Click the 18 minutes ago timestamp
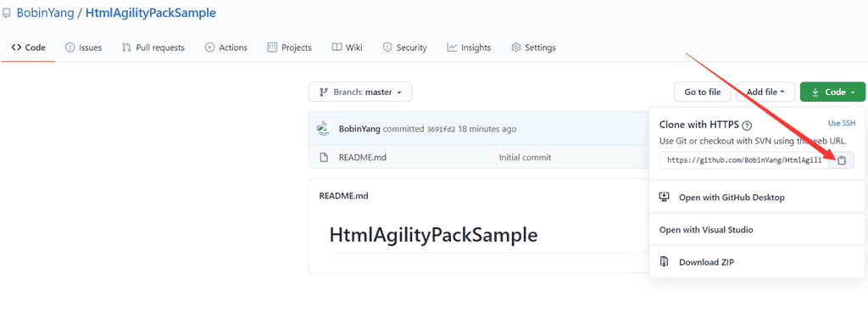Viewport: 868px width, 330px height. [487, 129]
